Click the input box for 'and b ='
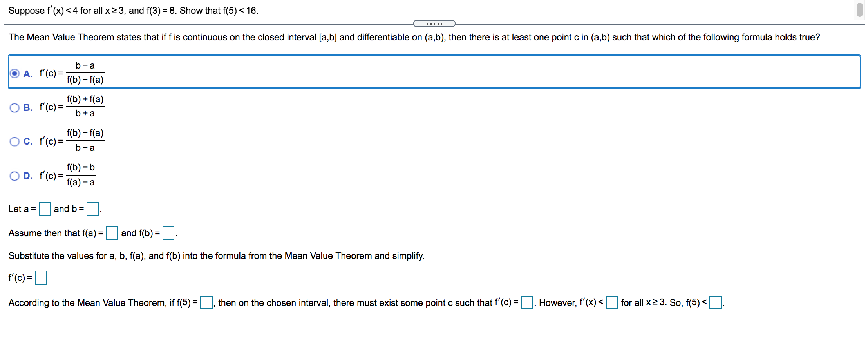The height and width of the screenshot is (342, 868). pyautogui.click(x=92, y=209)
